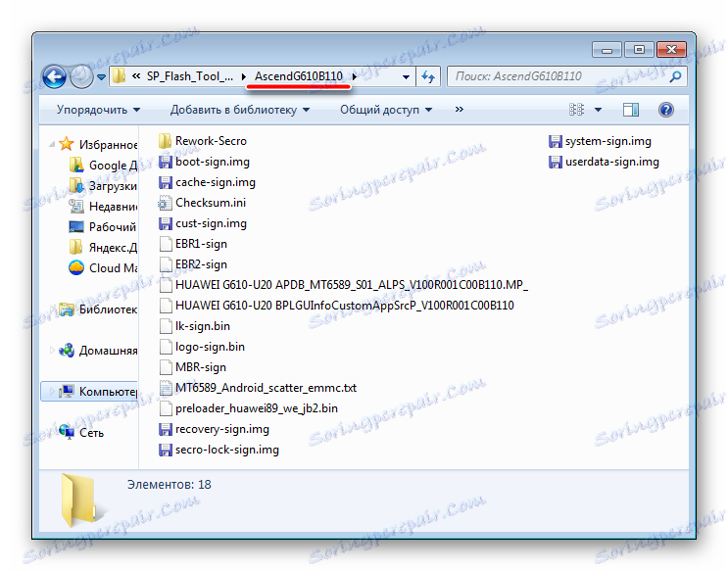Select the HUAWEI G610-U20 APDB_MT6589 file icon

click(x=166, y=285)
